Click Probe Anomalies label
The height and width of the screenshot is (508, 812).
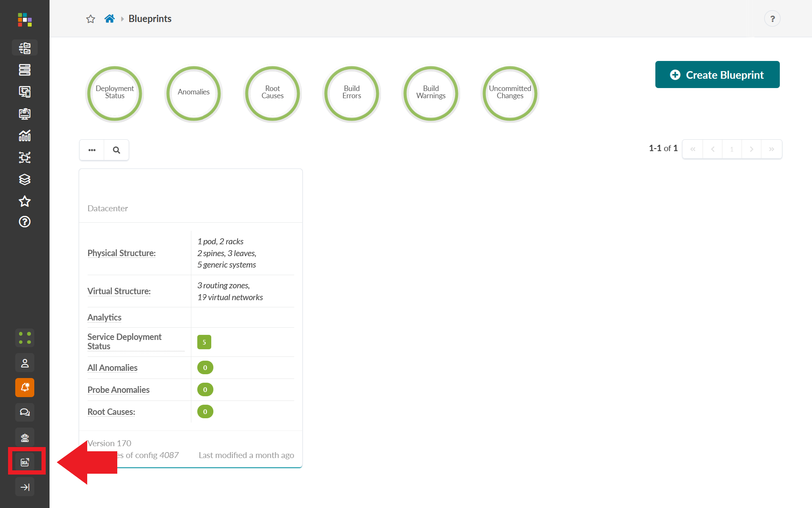[119, 390]
